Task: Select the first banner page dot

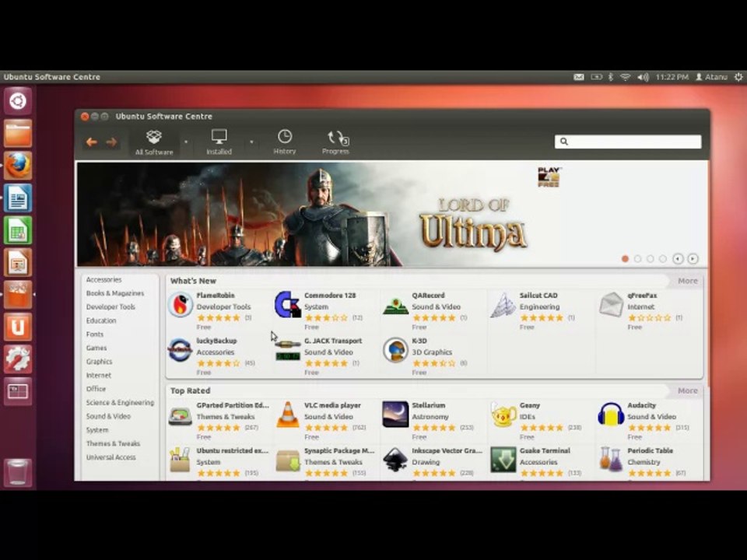Action: (x=625, y=258)
